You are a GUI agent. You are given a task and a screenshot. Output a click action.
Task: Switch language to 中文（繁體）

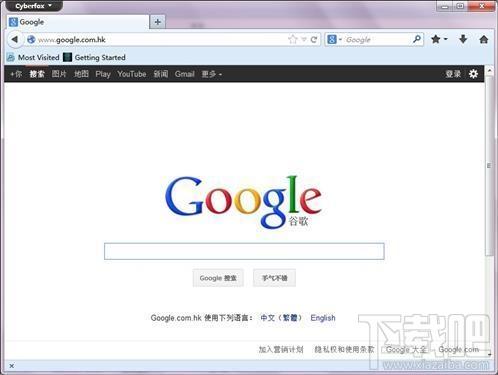coord(281,318)
